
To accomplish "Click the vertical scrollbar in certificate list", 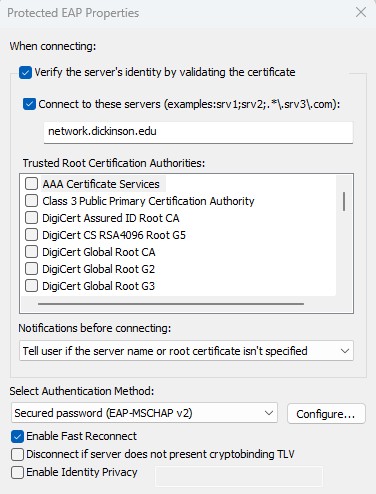I will pyautogui.click(x=344, y=201).
